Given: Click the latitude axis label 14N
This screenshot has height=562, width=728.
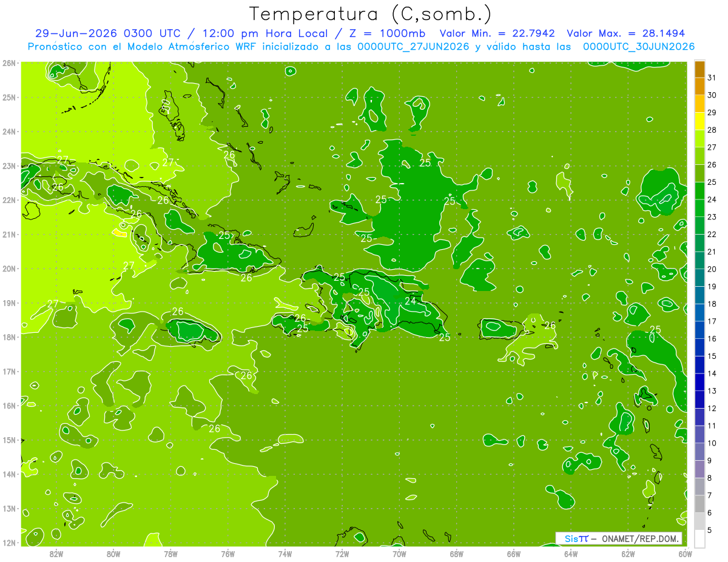Looking at the screenshot, I should click(9, 474).
